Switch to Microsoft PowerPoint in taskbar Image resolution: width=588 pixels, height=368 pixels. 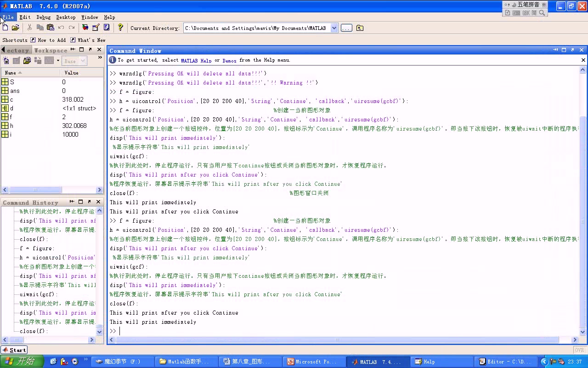pos(314,362)
